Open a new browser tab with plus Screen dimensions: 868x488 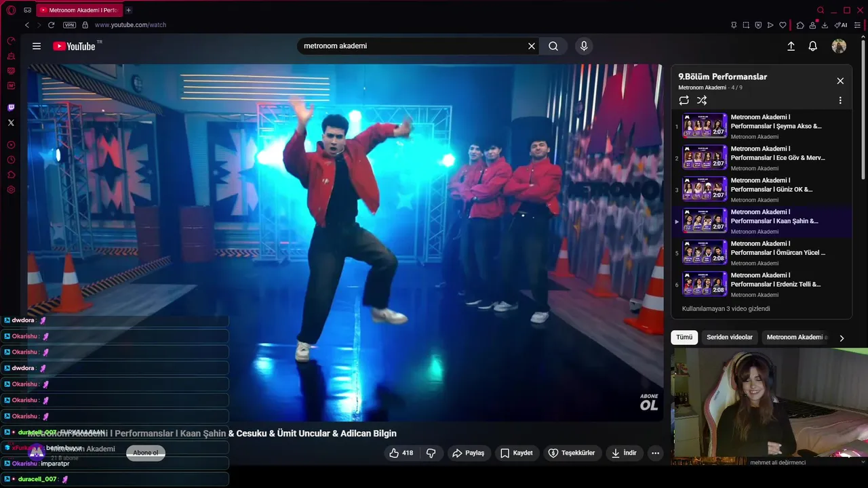pos(129,10)
